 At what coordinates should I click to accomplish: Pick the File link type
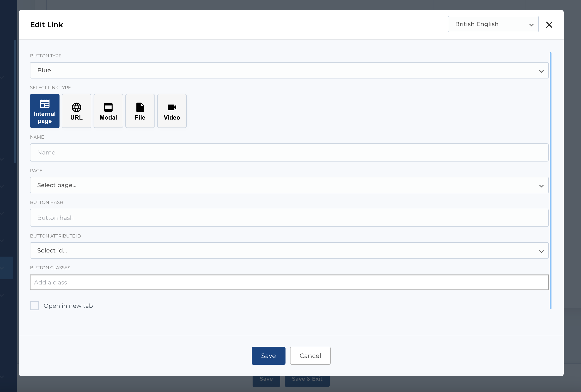pos(140,111)
